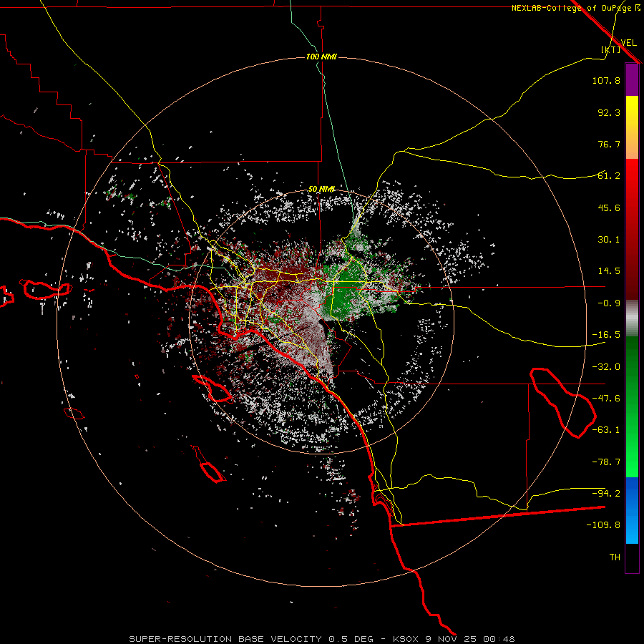Pick the black TH segment of the bar
This screenshot has width=644, height=644.
[632, 557]
